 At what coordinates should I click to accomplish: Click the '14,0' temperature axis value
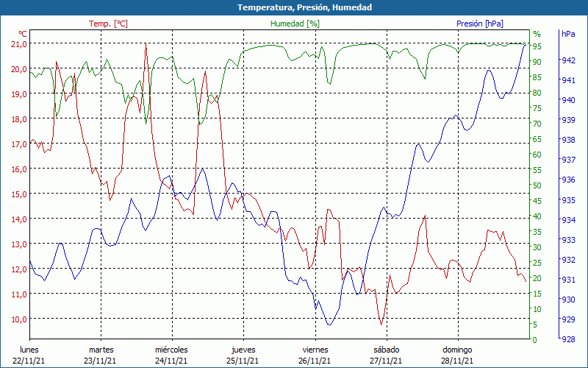19,219
